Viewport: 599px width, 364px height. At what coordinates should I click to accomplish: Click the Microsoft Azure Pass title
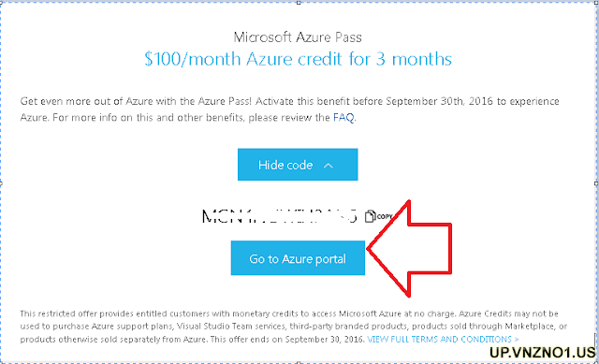[x=298, y=37]
